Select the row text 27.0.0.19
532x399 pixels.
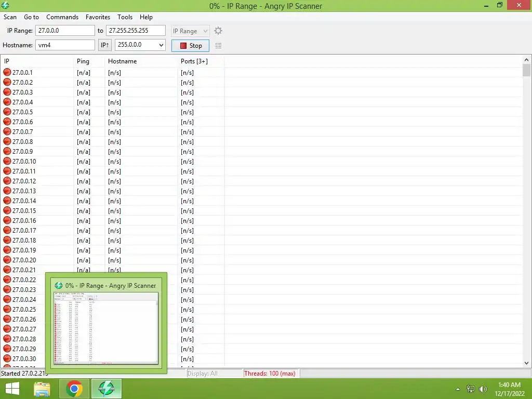click(x=24, y=250)
